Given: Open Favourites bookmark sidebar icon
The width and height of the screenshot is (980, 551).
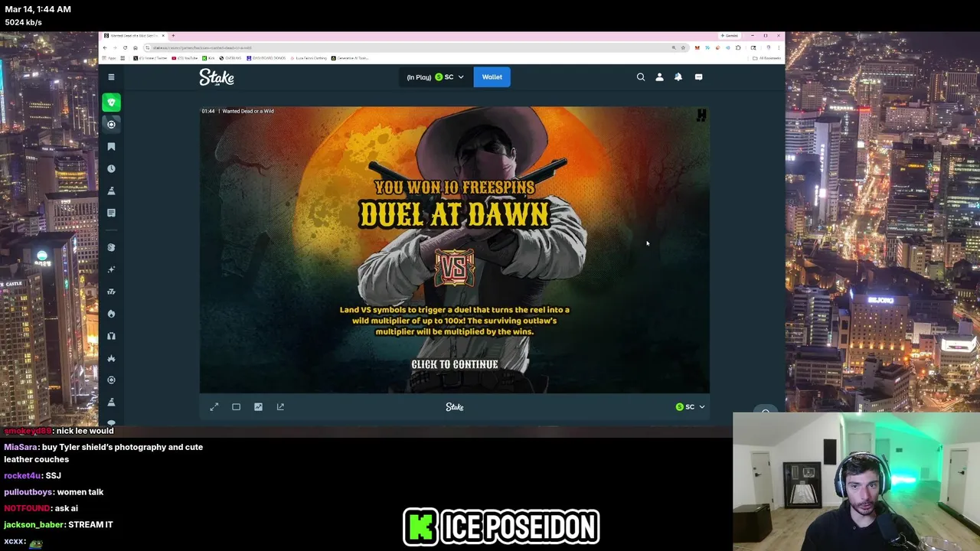Looking at the screenshot, I should 111,146.
